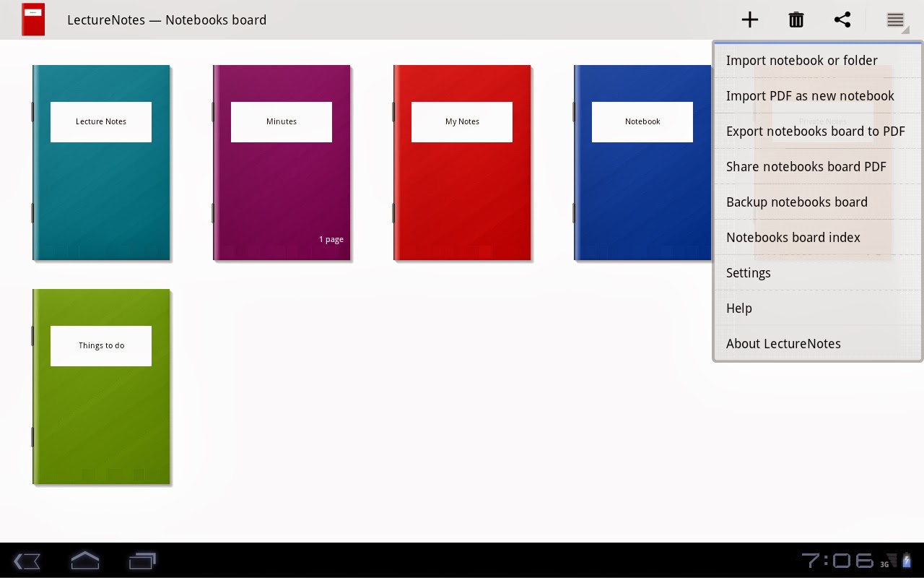Select Help menu entry
The image size is (924, 578).
click(x=818, y=309)
